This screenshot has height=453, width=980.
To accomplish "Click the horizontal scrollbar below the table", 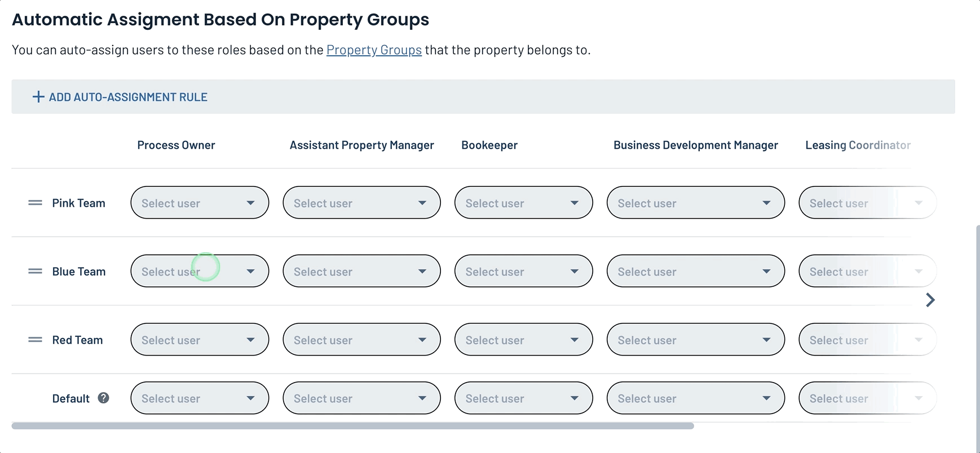I will click(352, 427).
